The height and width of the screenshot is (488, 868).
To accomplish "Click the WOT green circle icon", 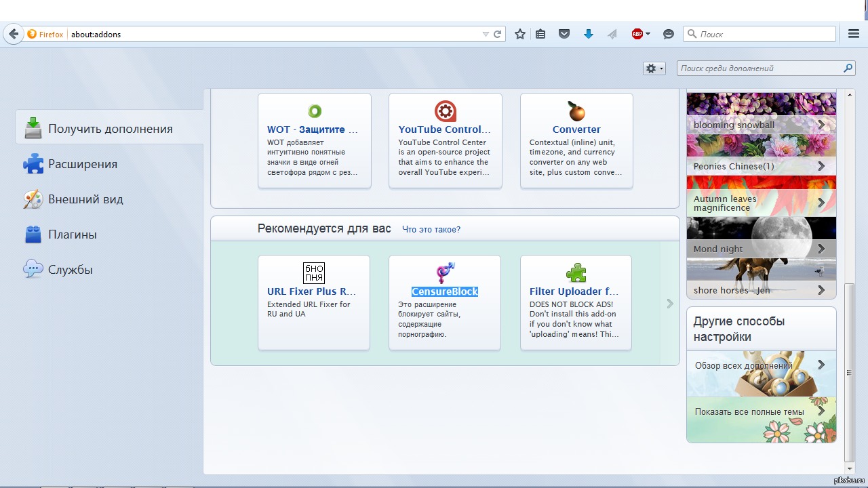I will 315,111.
